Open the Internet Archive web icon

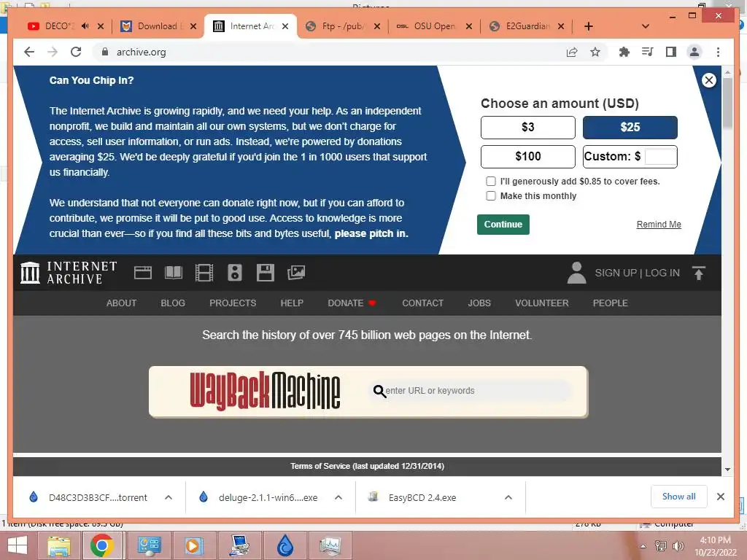[x=142, y=273]
